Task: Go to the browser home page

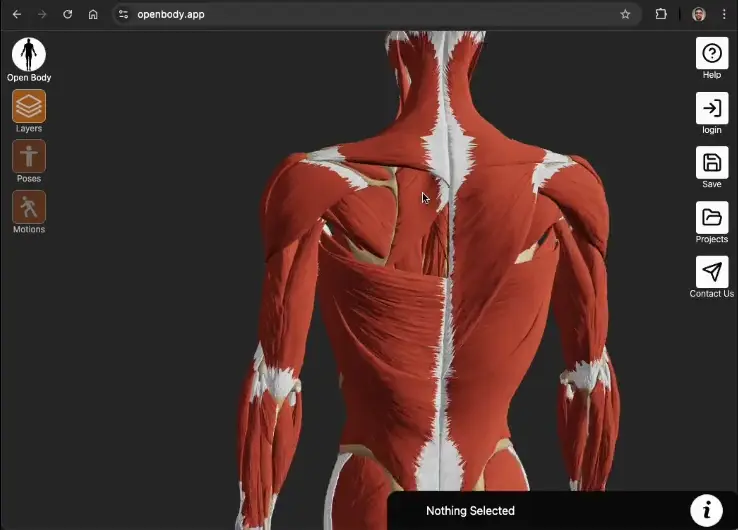Action: 93,15
